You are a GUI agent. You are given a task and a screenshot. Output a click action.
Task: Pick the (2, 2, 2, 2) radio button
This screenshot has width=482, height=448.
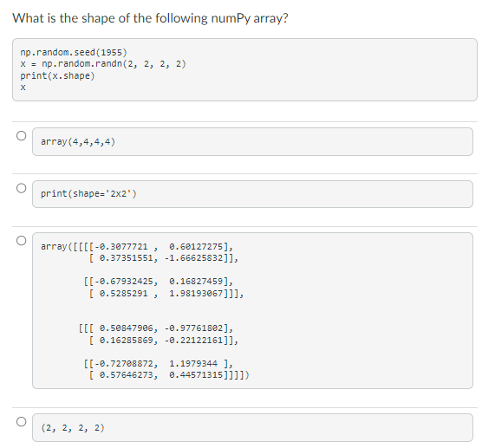pyautogui.click(x=21, y=421)
